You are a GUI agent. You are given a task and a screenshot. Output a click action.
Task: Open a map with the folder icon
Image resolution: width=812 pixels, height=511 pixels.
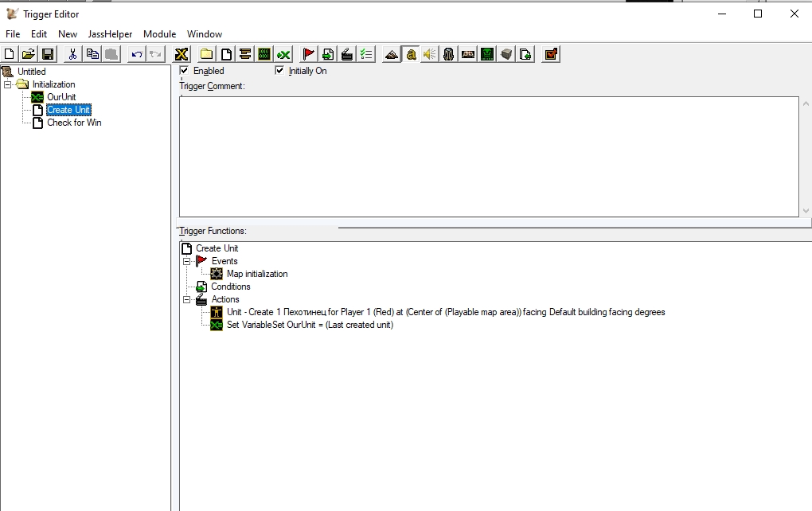coord(29,54)
